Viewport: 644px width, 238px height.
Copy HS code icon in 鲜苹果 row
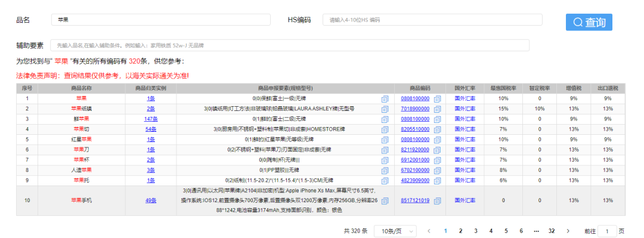(438, 119)
